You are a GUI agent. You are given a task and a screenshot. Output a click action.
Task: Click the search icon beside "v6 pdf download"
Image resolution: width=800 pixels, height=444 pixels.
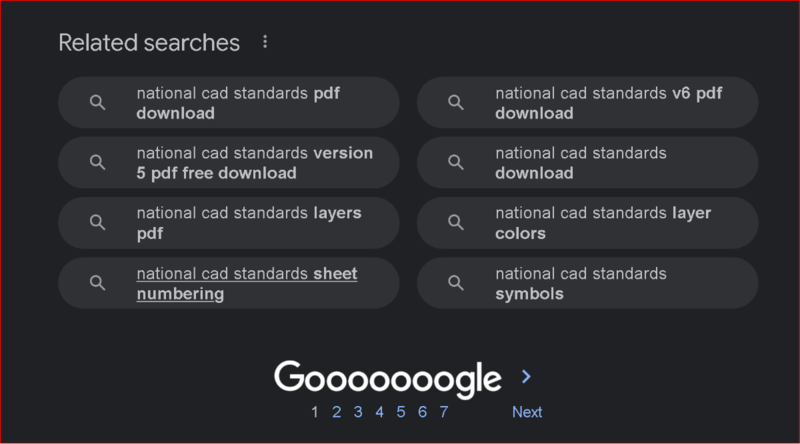(455, 103)
